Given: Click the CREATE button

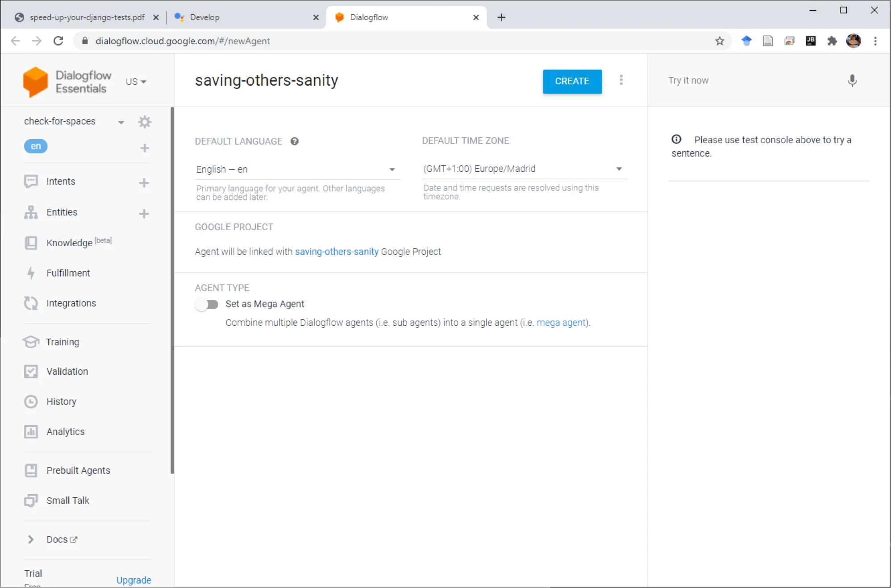Looking at the screenshot, I should [572, 81].
